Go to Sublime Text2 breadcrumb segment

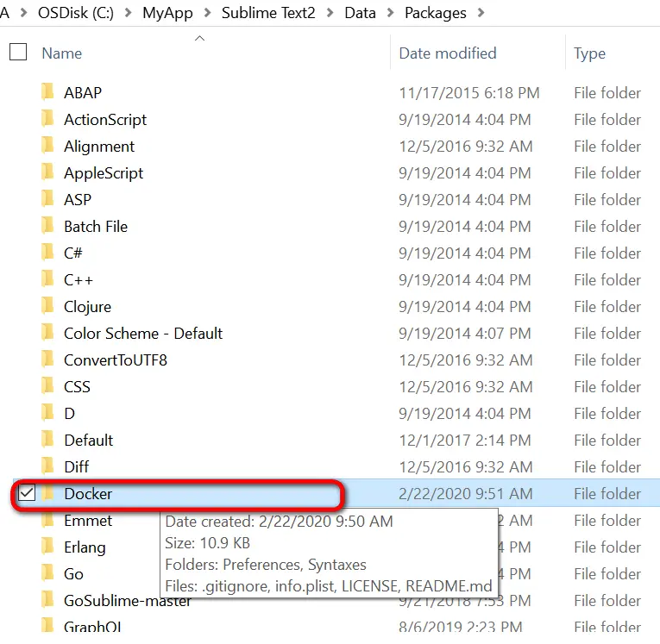click(x=268, y=13)
